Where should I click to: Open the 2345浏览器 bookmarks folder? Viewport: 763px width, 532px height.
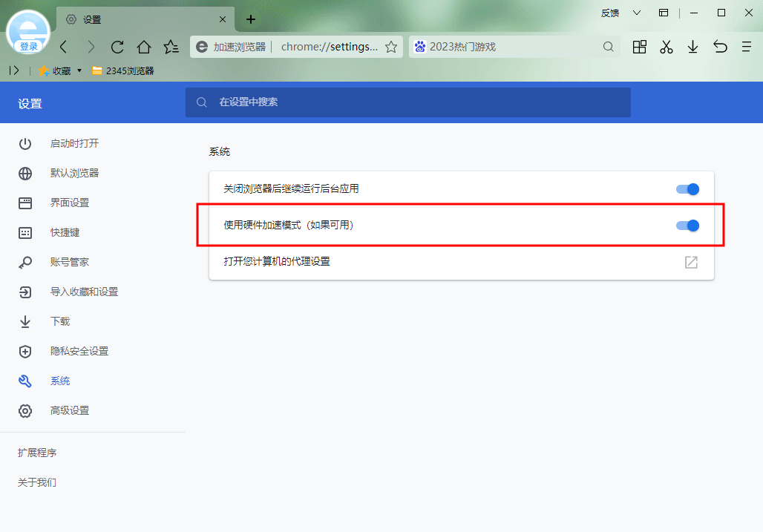(123, 71)
